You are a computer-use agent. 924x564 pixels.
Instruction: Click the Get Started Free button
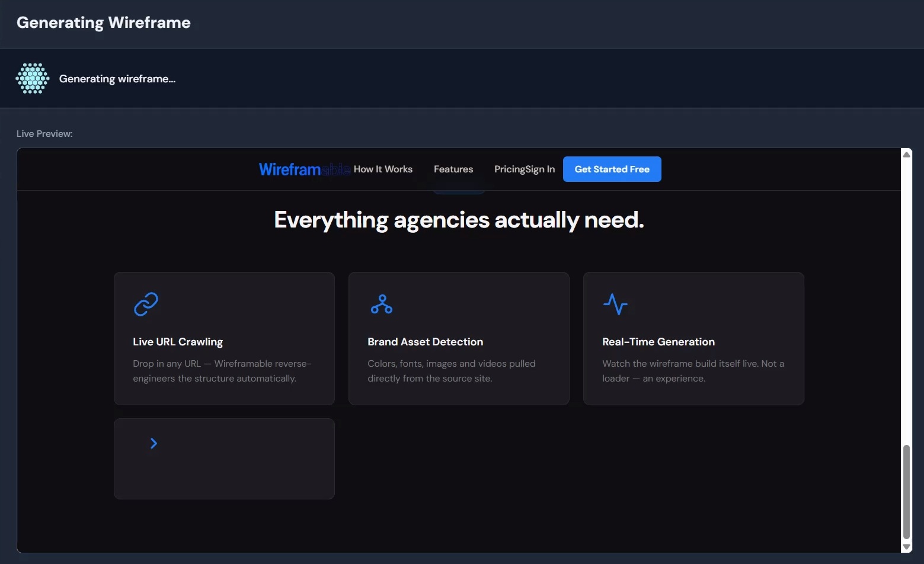[x=612, y=169]
